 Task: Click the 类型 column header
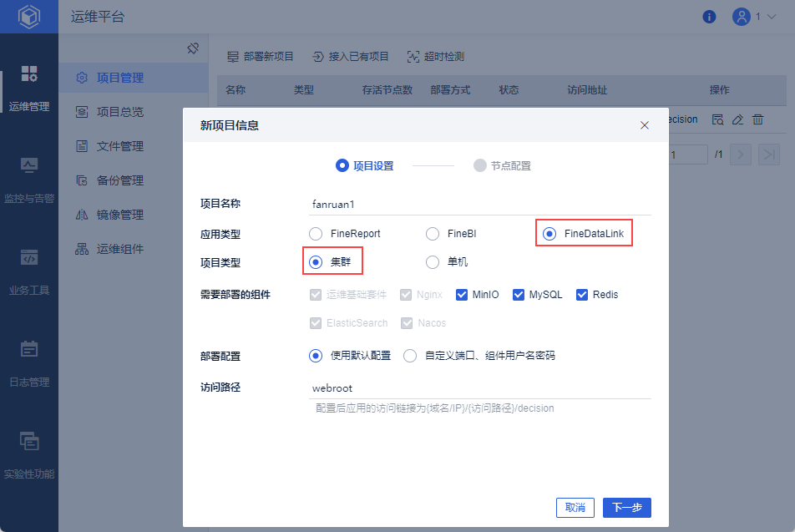click(304, 90)
